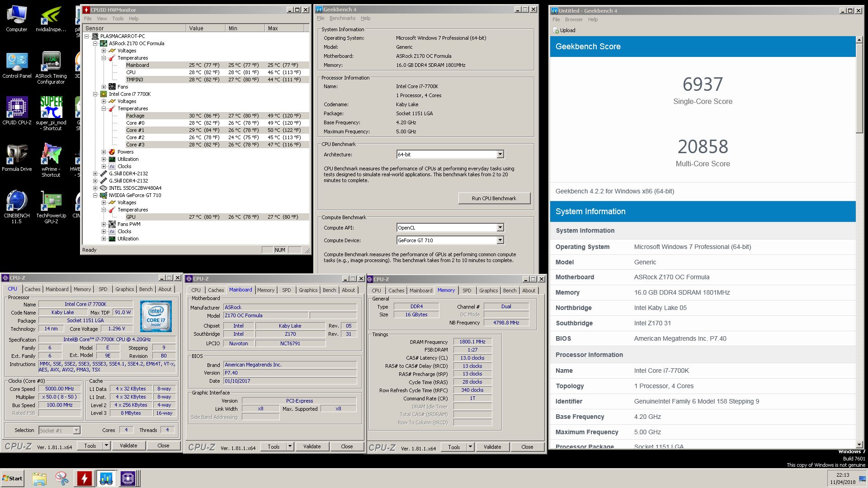Open Compute Device GeForce GT 710 dropdown
The height and width of the screenshot is (488, 868).
[x=500, y=240]
